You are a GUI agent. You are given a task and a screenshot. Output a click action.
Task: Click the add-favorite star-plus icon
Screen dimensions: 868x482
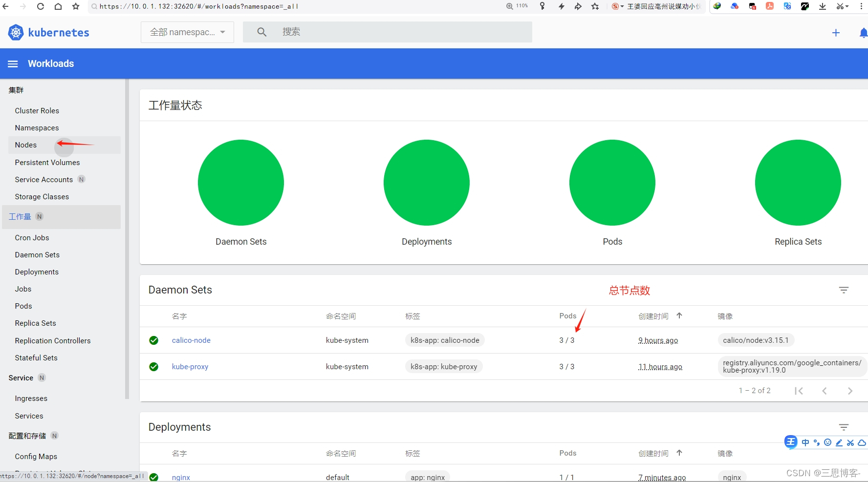(x=595, y=6)
